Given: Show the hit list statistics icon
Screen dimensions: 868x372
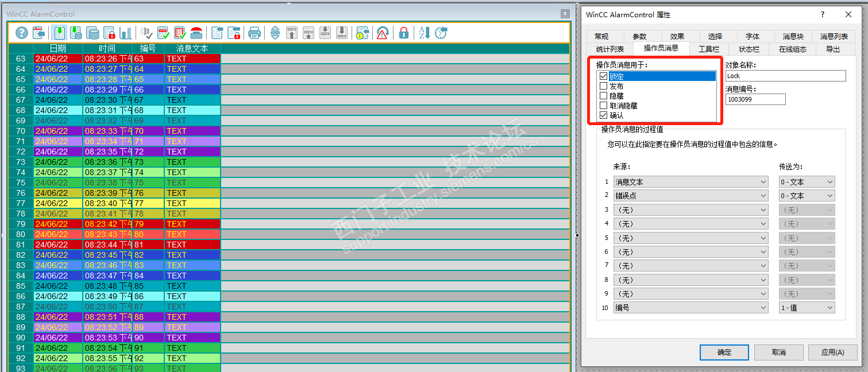Looking at the screenshot, I should click(126, 33).
